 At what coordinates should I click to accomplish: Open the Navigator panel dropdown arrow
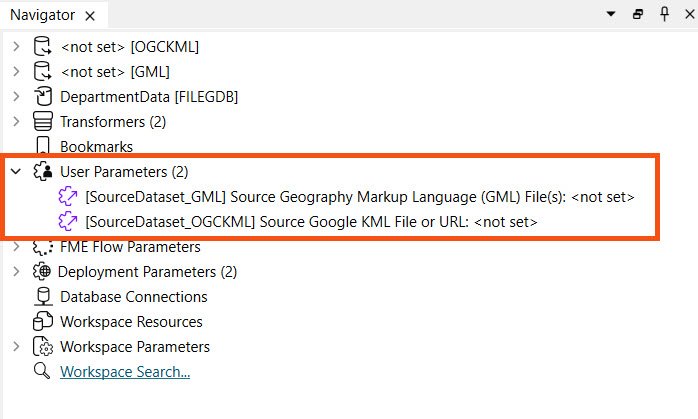tap(612, 15)
